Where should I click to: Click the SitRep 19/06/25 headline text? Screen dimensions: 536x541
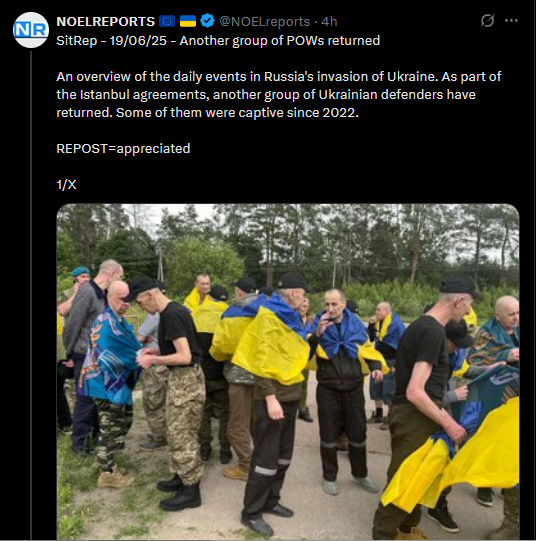(218, 41)
